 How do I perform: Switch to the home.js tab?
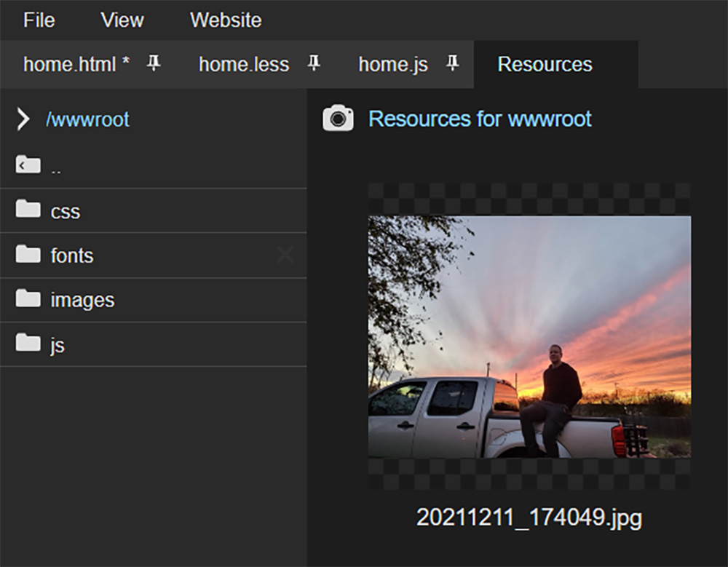coord(392,64)
